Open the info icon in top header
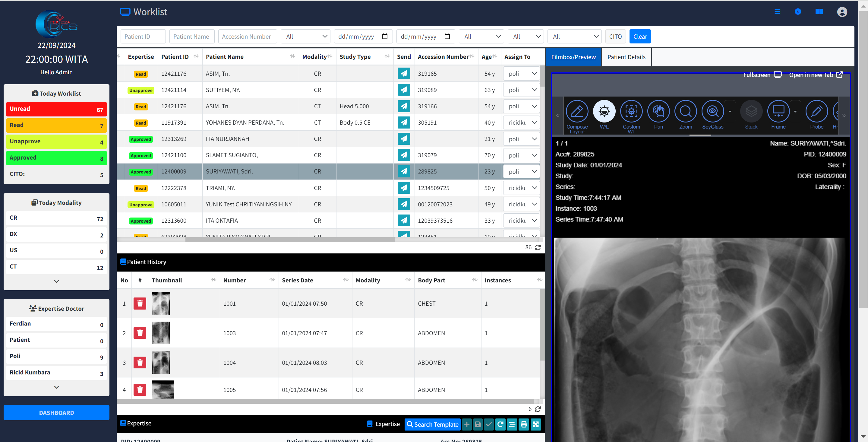Image resolution: width=868 pixels, height=442 pixels. [x=797, y=12]
